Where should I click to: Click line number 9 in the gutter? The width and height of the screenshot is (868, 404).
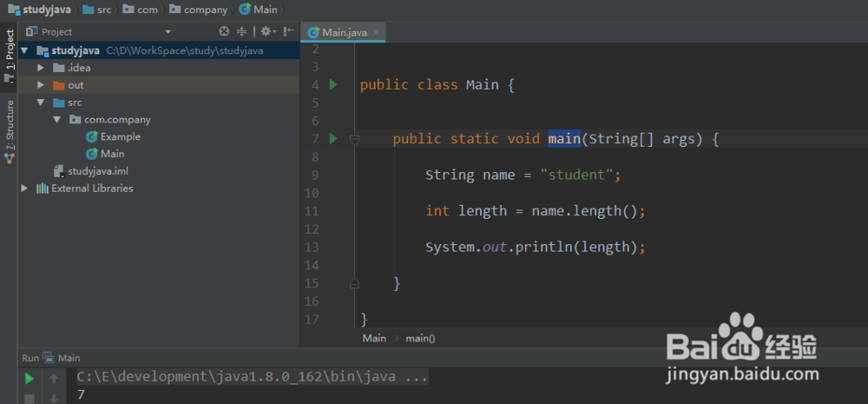tap(316, 176)
